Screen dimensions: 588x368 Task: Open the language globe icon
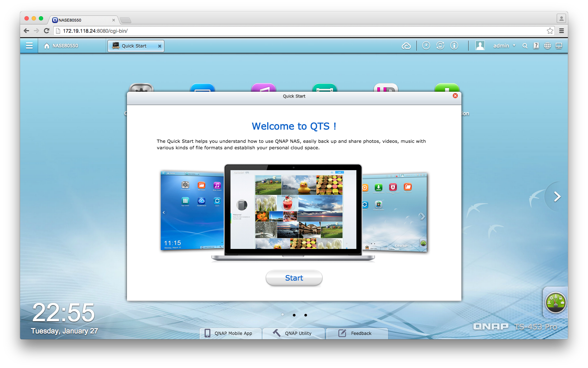click(547, 46)
